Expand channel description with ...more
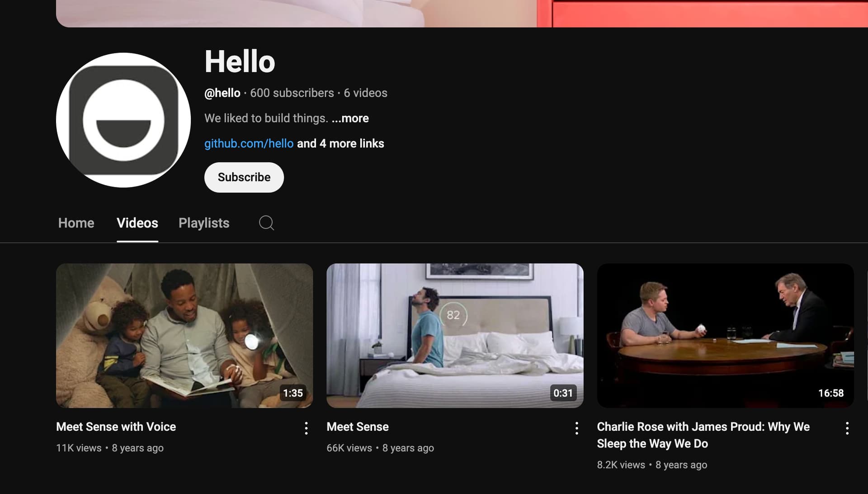 350,119
